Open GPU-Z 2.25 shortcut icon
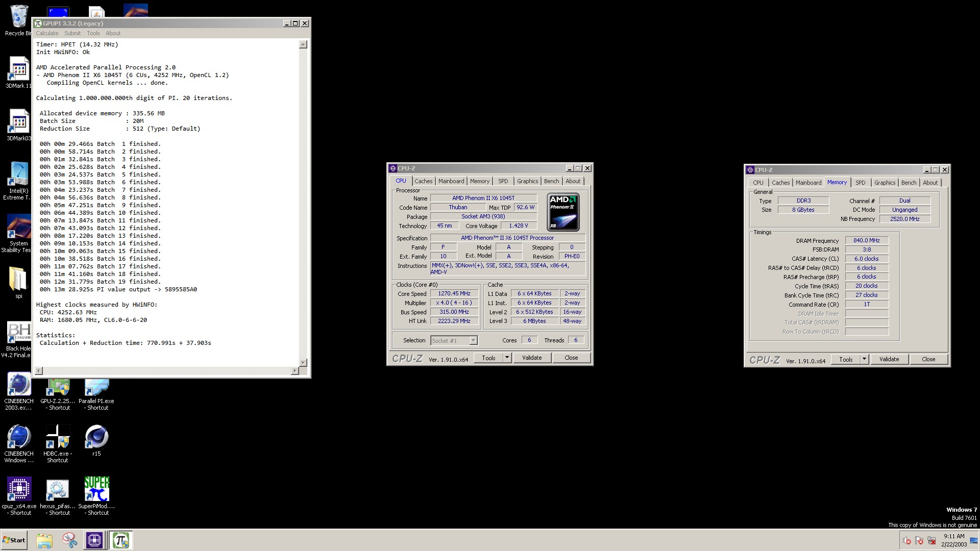 [58, 395]
